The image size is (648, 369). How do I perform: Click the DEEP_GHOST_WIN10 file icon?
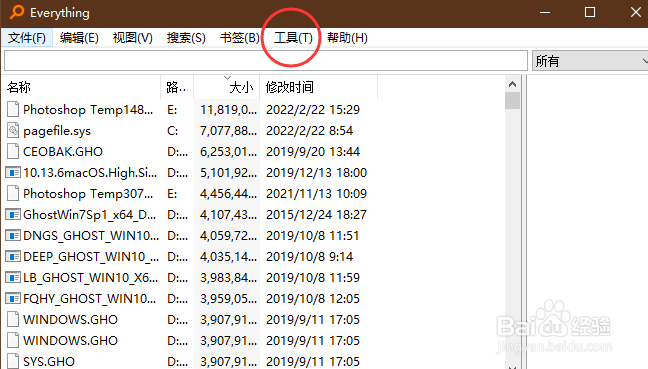(x=13, y=257)
